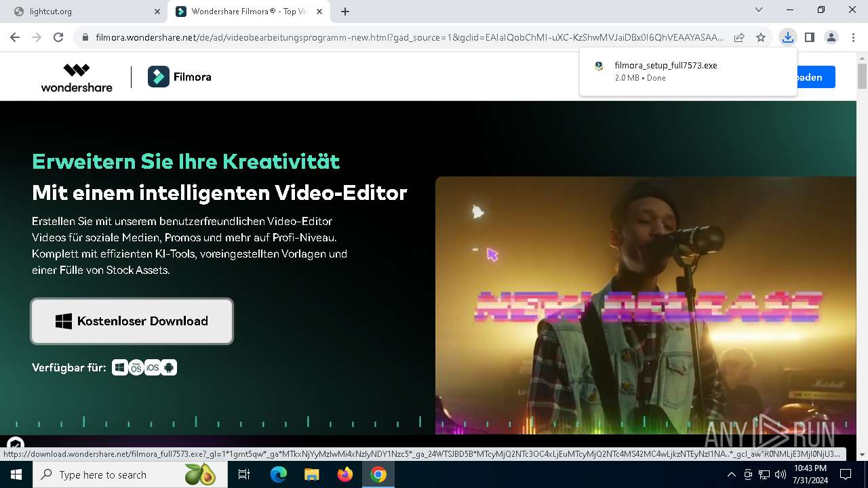
Task: Reload the Filmora page
Action: [58, 37]
